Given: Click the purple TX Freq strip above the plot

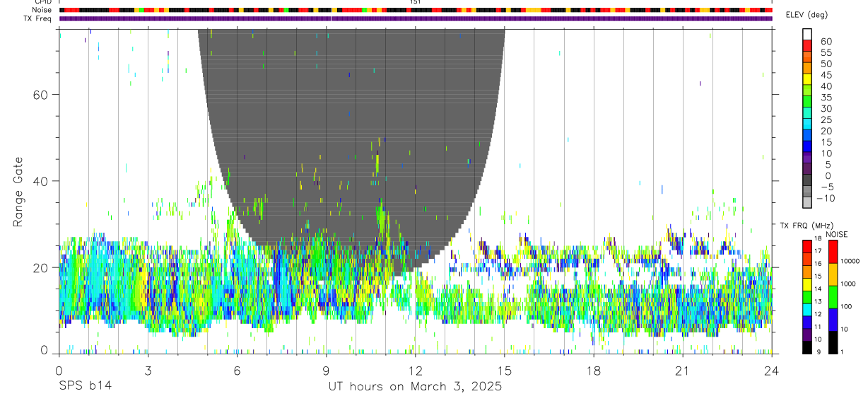Looking at the screenshot, I should click(x=416, y=18).
